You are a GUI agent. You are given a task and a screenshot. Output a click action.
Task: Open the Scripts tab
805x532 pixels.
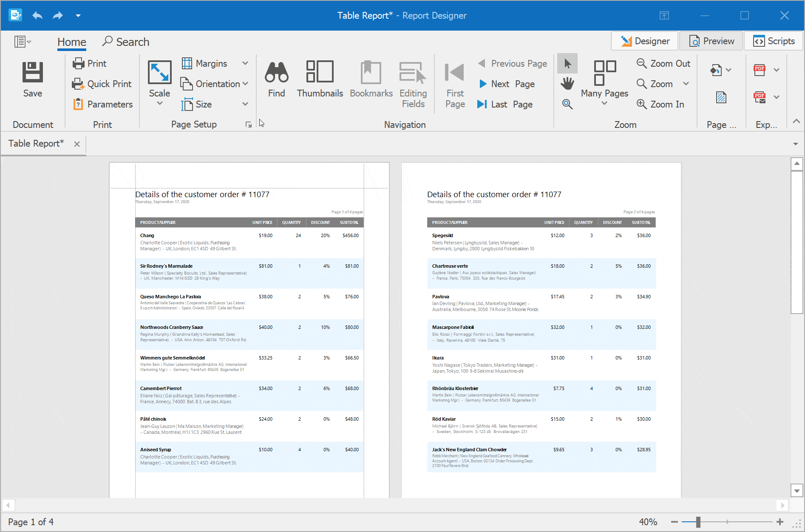click(x=774, y=41)
